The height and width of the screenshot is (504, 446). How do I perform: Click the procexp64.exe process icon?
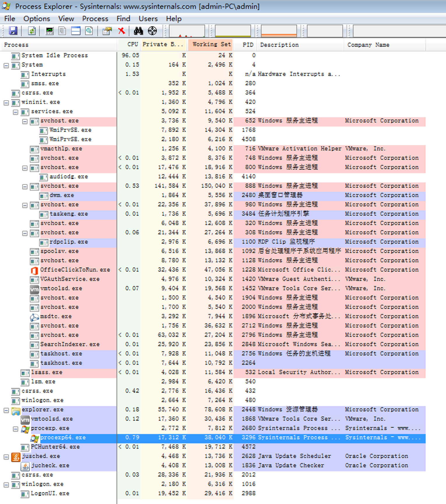click(35, 438)
